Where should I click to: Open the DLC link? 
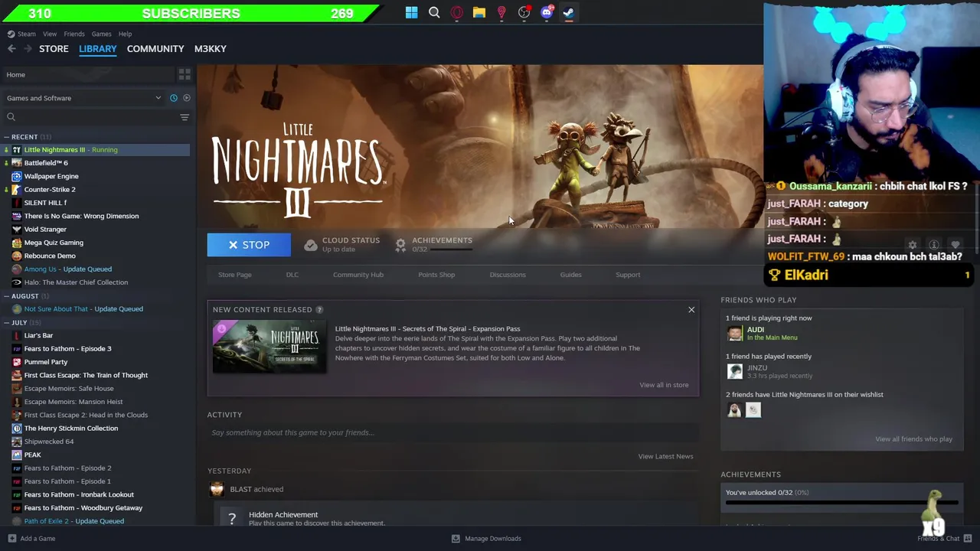point(292,275)
